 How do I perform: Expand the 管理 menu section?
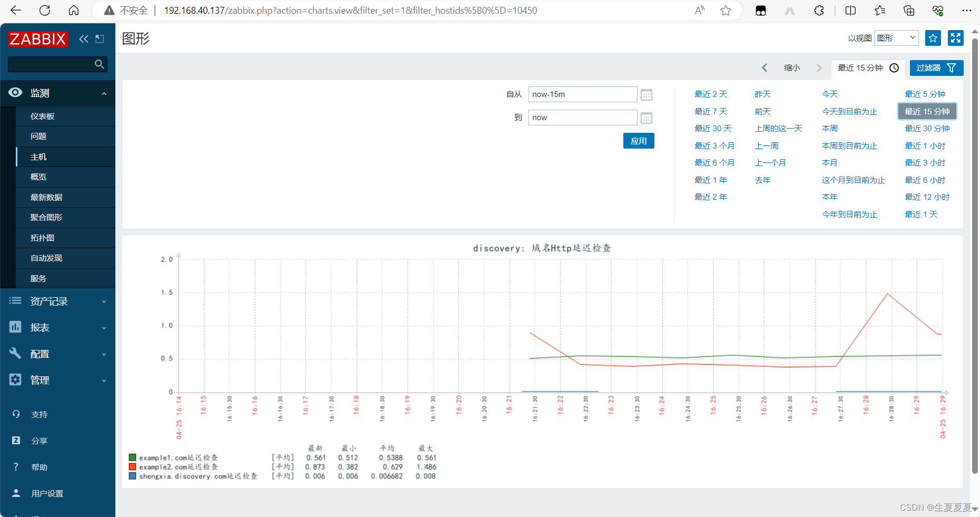click(104, 381)
